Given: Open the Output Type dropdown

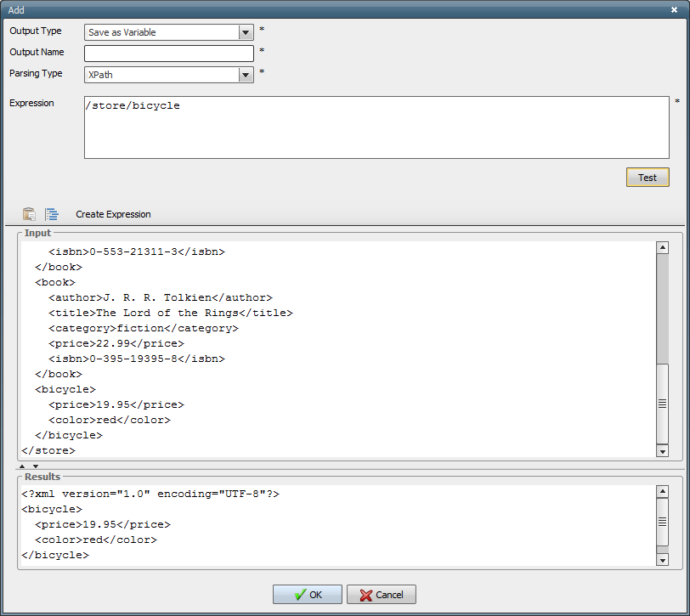Looking at the screenshot, I should pos(246,32).
